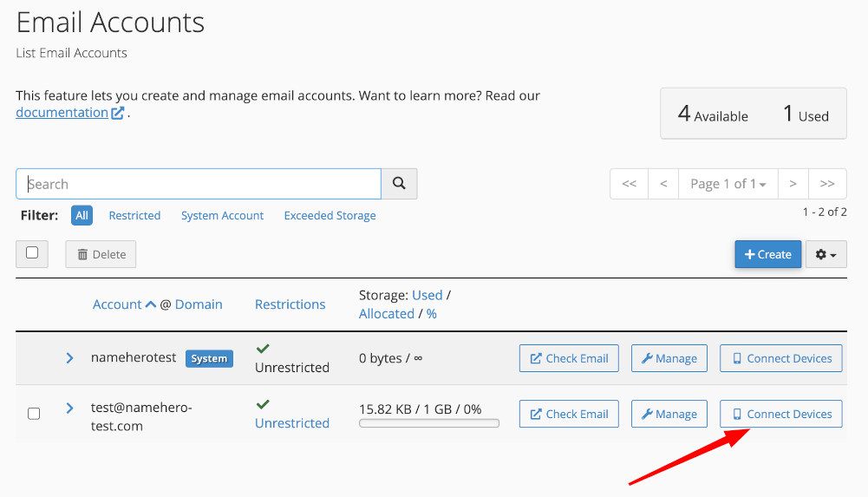Toggle the select-all checkbox

click(x=32, y=253)
